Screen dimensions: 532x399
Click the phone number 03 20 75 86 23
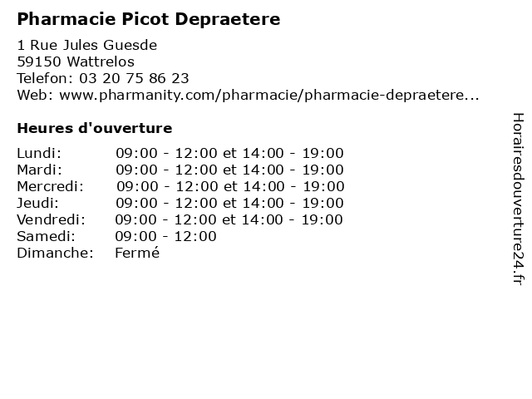point(134,78)
